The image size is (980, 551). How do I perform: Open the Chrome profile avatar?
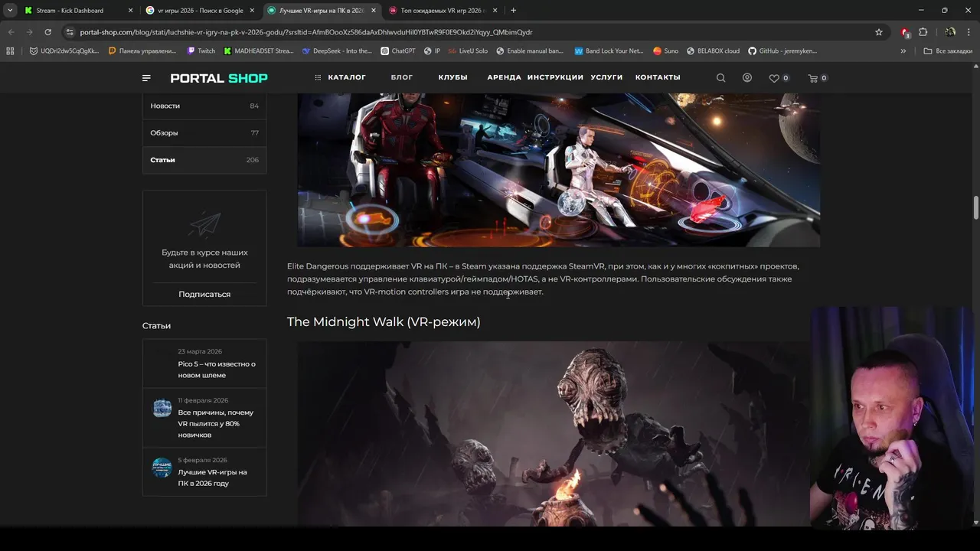(x=950, y=32)
